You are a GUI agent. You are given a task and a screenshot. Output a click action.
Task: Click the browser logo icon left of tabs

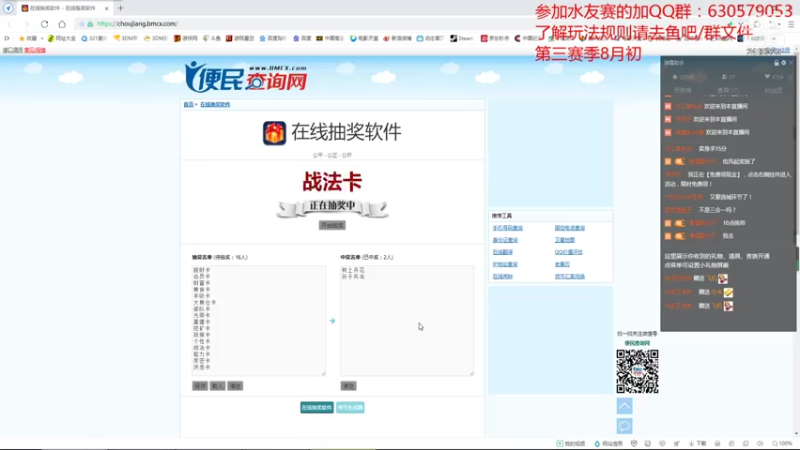(8, 8)
